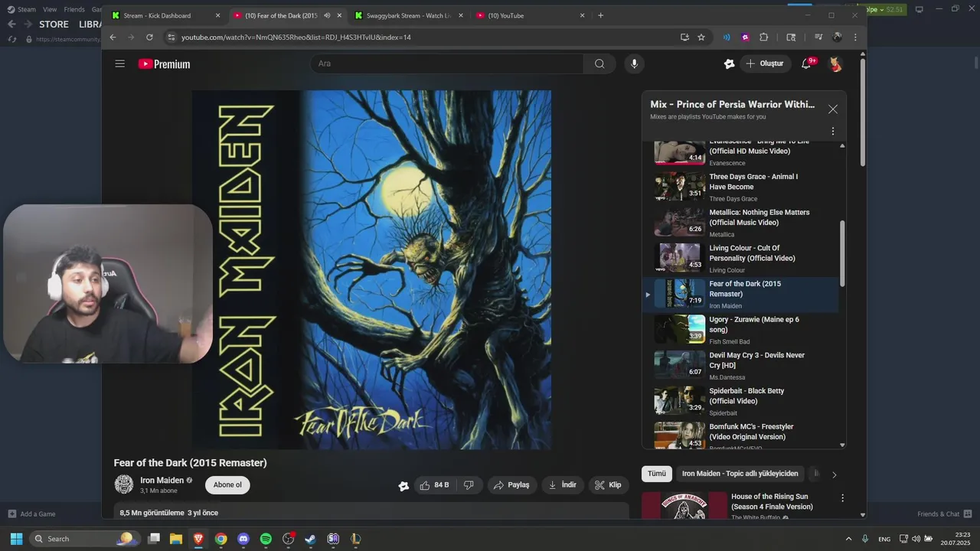Select the Tümü filter chip
The height and width of the screenshot is (551, 980).
point(657,474)
